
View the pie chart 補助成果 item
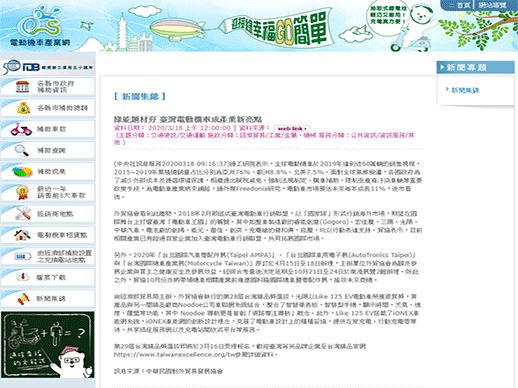tap(48, 172)
